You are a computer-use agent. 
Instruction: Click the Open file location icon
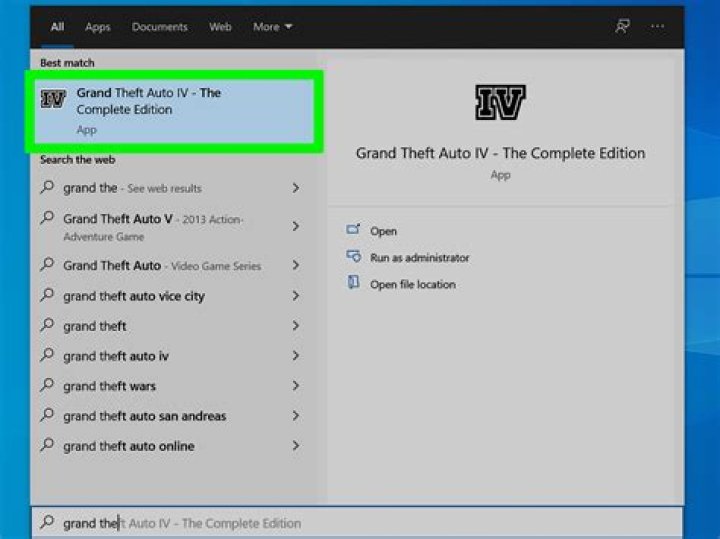point(353,284)
